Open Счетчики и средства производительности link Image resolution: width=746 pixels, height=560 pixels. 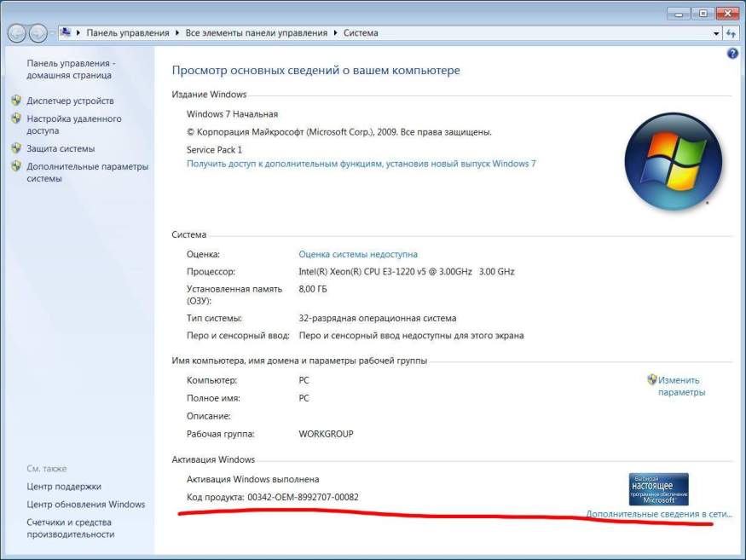coord(71,528)
